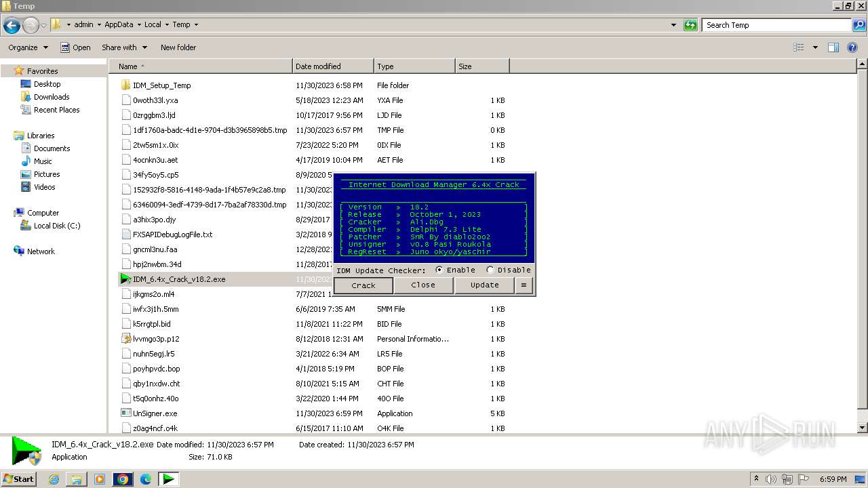Image resolution: width=868 pixels, height=488 pixels.
Task: Open Windows Media Player taskbar icon
Action: 100,479
